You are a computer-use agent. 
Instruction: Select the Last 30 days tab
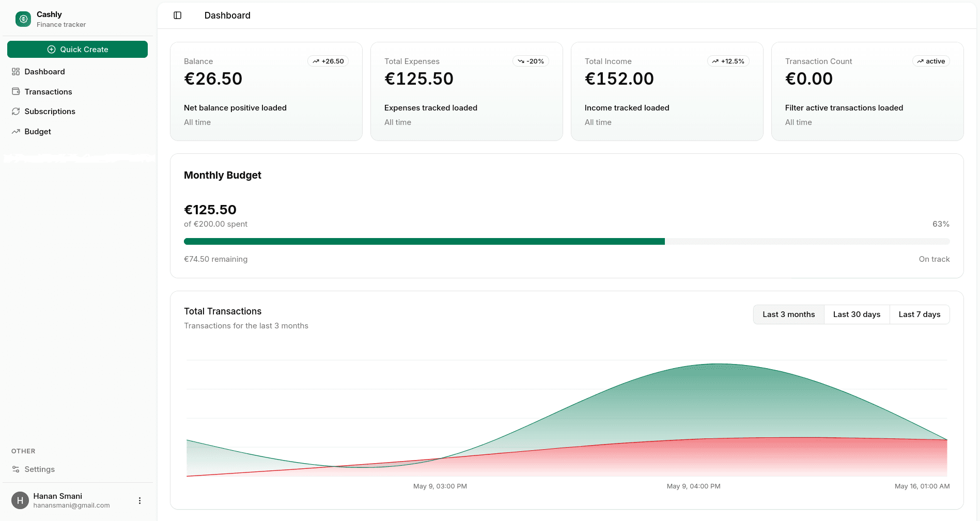click(x=857, y=314)
